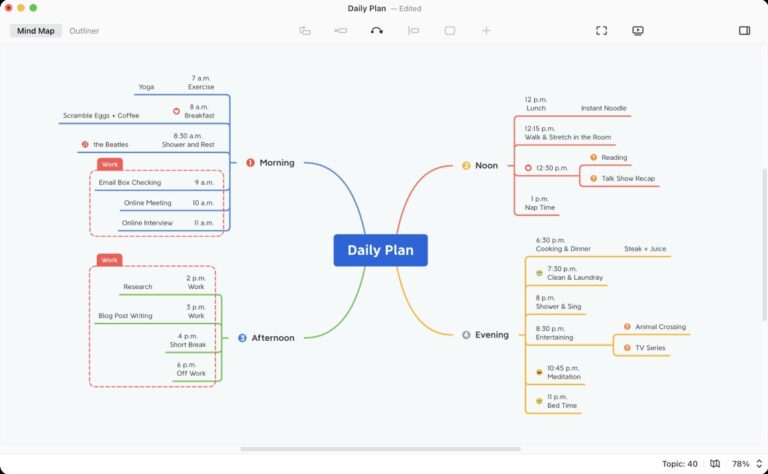The image size is (768, 474).
Task: Select the central Daily Plan topic
Action: click(380, 250)
